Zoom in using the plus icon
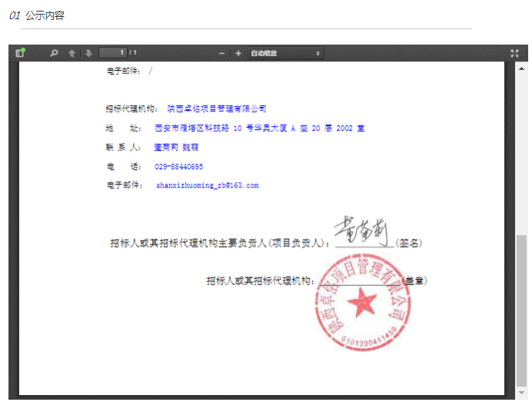This screenshot has width=532, height=402. pyautogui.click(x=238, y=53)
